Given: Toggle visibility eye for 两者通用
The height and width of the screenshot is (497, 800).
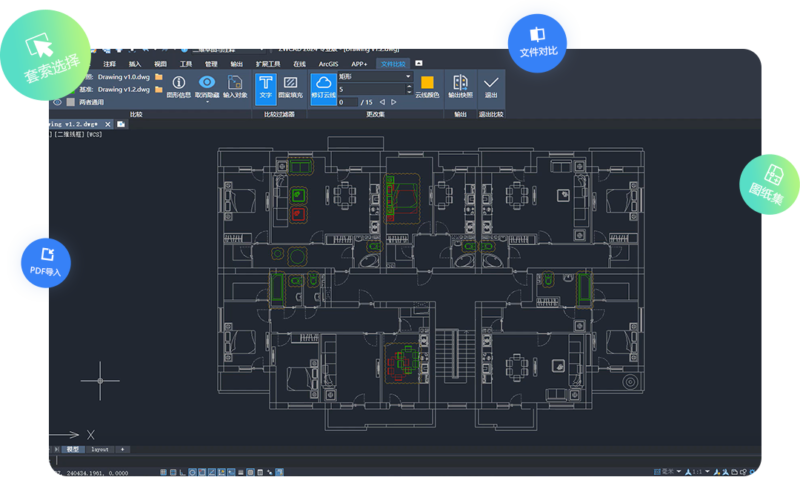Looking at the screenshot, I should pyautogui.click(x=58, y=102).
